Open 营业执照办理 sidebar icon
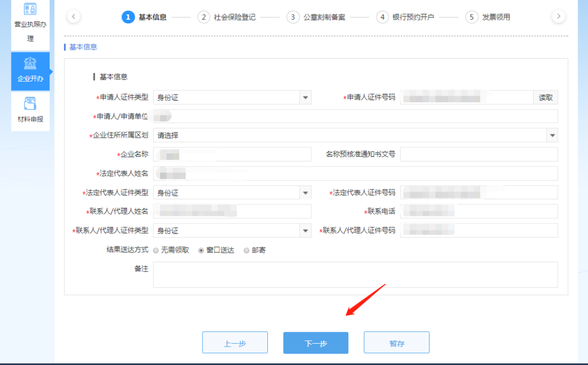 (30, 10)
